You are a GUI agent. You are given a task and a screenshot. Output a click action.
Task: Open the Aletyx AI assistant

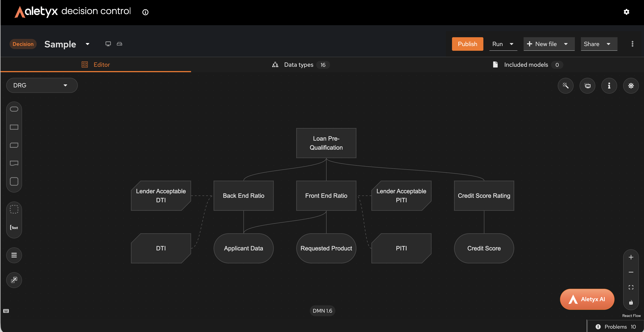587,299
